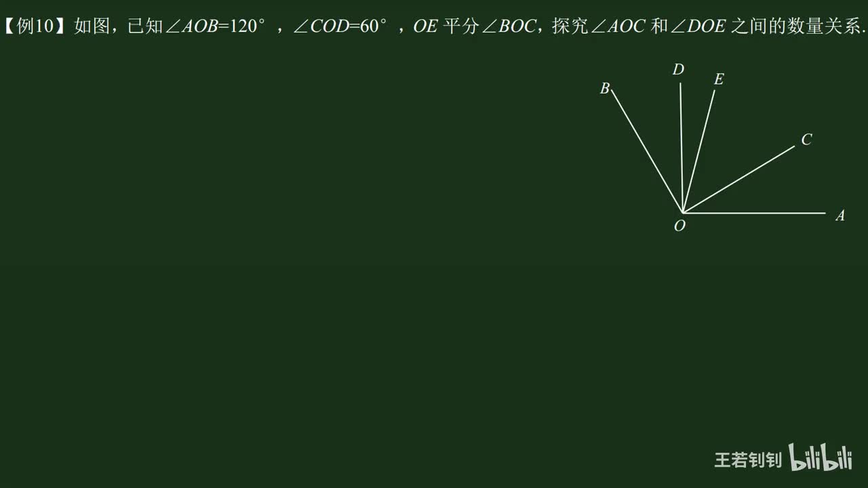Click the bilibili logo watermark

821,458
